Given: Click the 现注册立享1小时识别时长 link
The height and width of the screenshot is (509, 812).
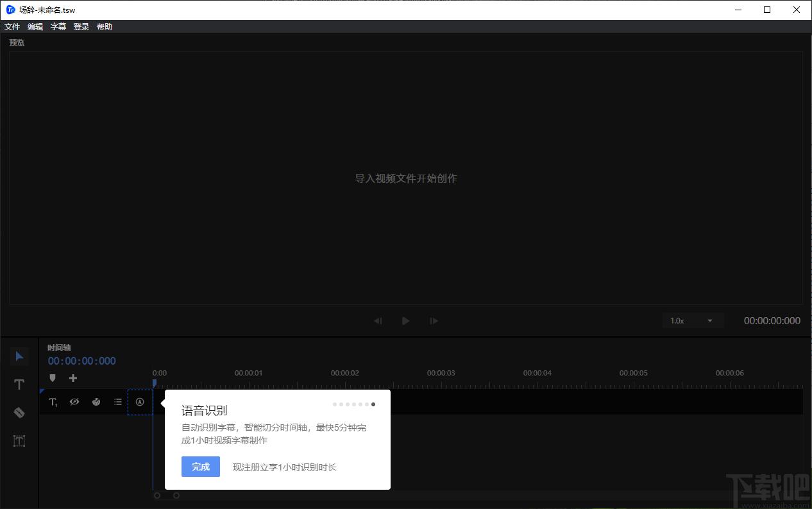Looking at the screenshot, I should click(x=284, y=467).
